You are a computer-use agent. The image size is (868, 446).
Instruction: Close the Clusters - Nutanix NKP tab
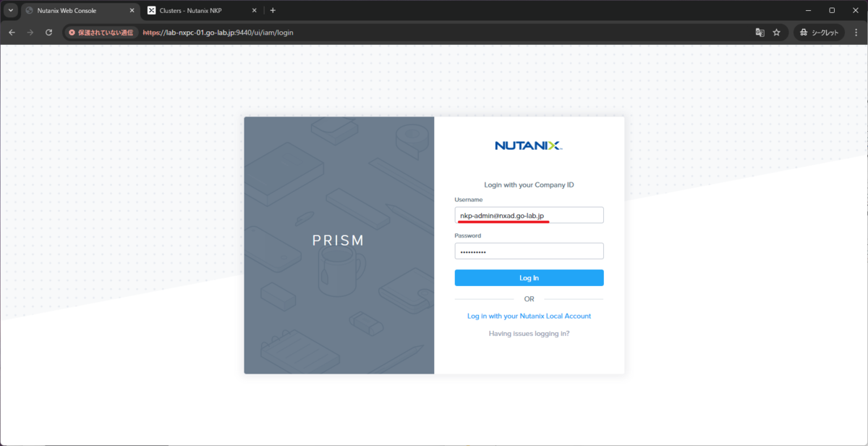pyautogui.click(x=252, y=11)
